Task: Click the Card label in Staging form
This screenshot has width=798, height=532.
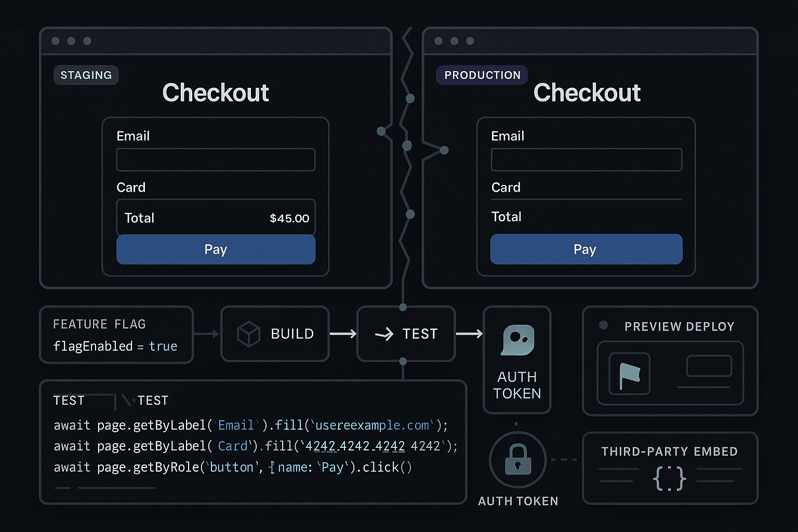Action: pyautogui.click(x=131, y=187)
